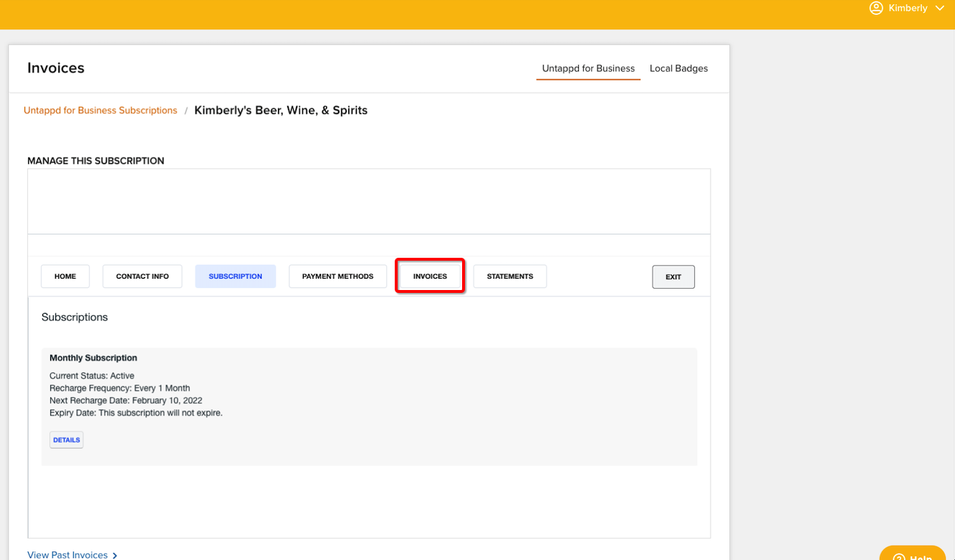Follow the View Past Invoices link
Image resolution: width=955 pixels, height=560 pixels.
(67, 555)
